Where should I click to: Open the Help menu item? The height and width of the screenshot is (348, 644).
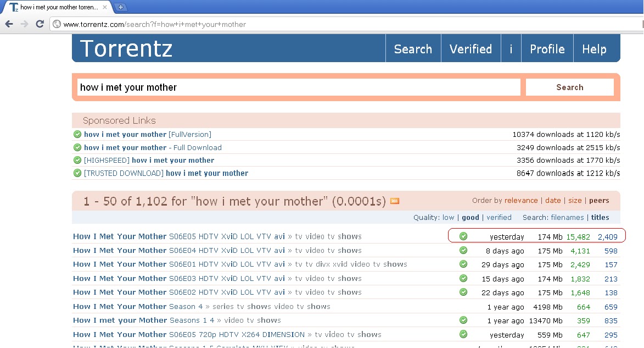pyautogui.click(x=594, y=49)
